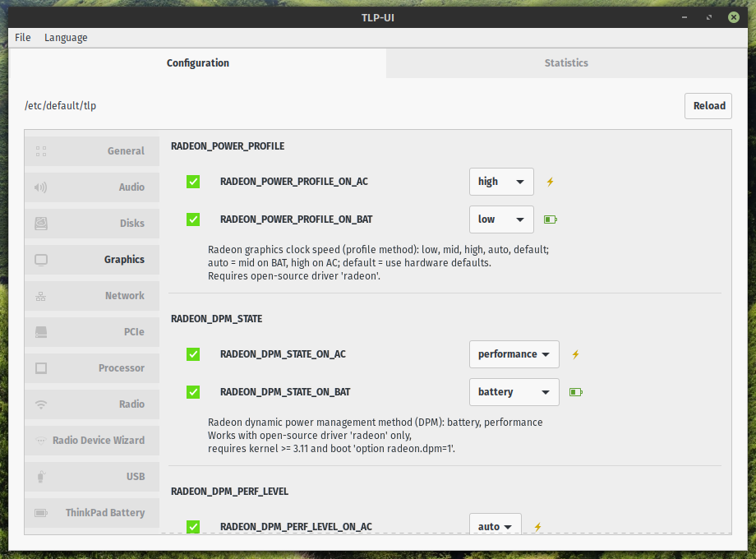Screen dimensions: 756x559
Task: Select the USB category
Action: tap(92, 477)
